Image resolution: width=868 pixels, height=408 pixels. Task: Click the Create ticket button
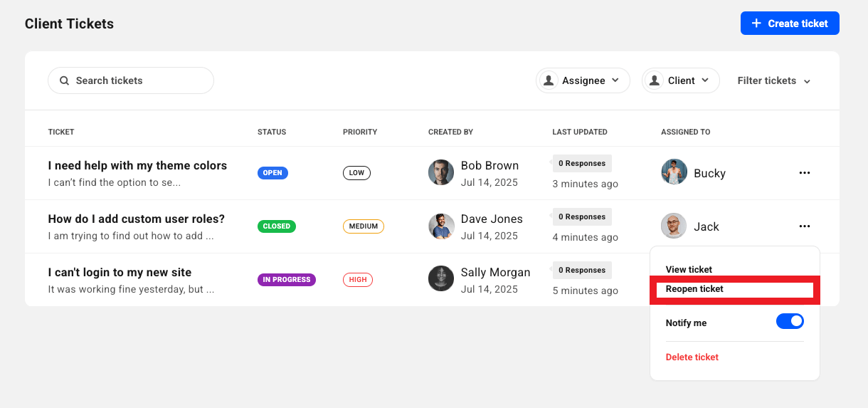click(790, 23)
